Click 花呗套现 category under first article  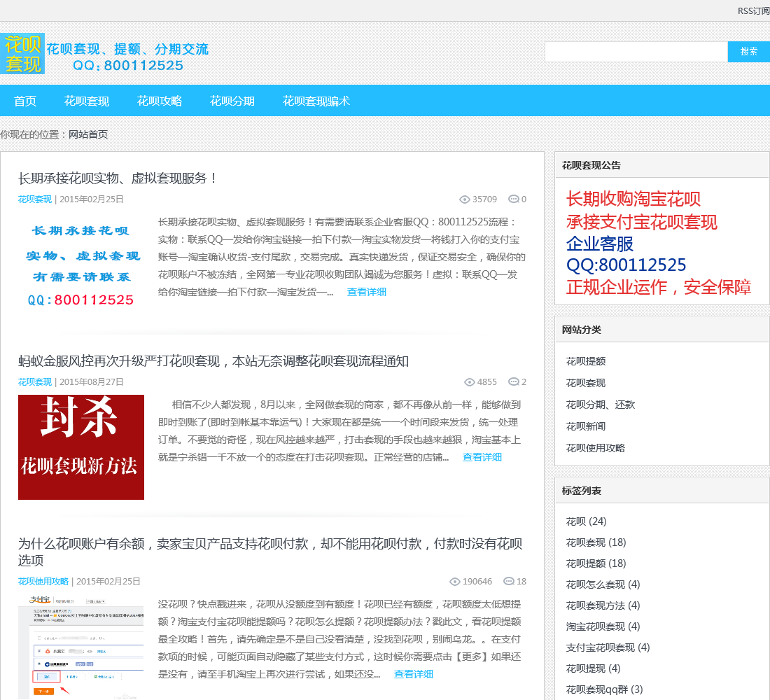34,199
